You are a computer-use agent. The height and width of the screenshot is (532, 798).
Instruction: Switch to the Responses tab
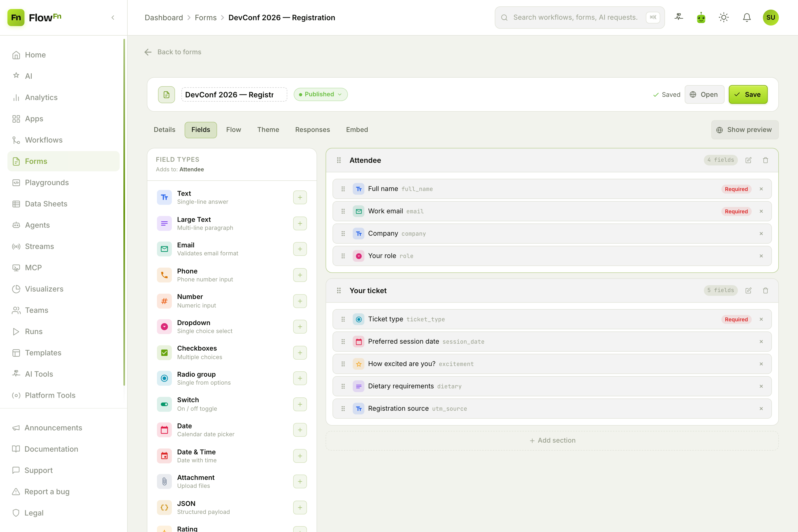pyautogui.click(x=312, y=130)
